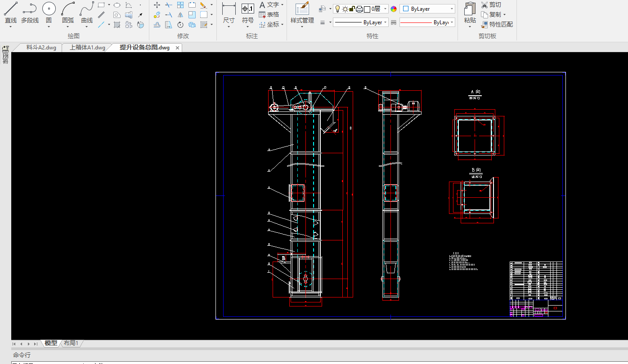Screen dimensions: 628x364
Task: Pick the 曲线 spline curve tool
Action: 87,13
